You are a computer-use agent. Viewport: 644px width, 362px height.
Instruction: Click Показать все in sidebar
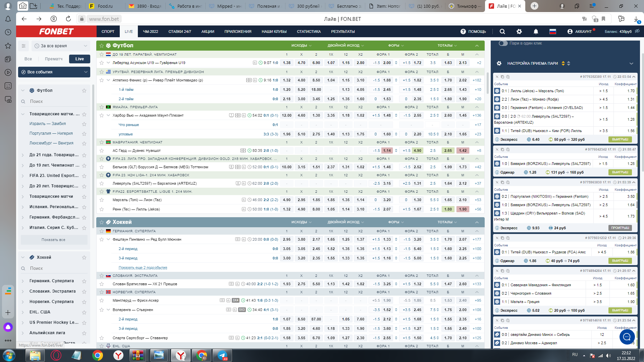(54, 240)
